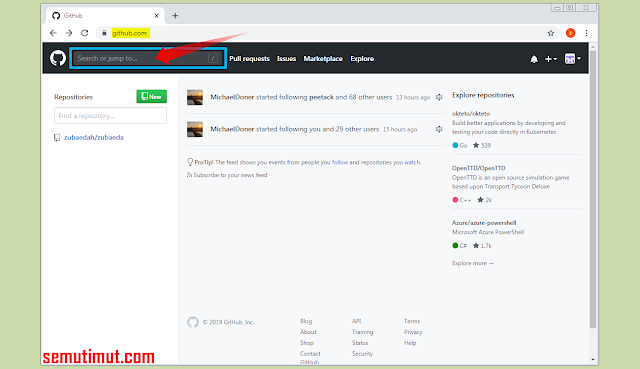Click the green New repository button
This screenshot has width=640, height=369.
click(x=151, y=96)
